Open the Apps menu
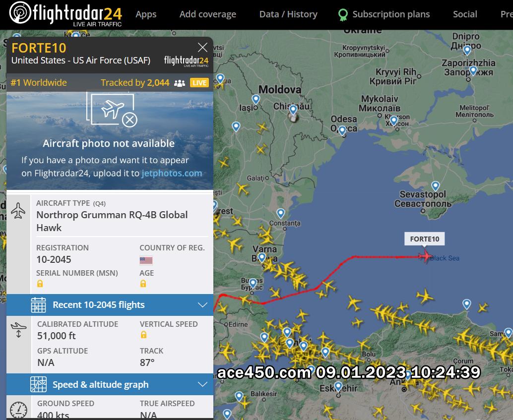This screenshot has width=513, height=420. pos(146,14)
